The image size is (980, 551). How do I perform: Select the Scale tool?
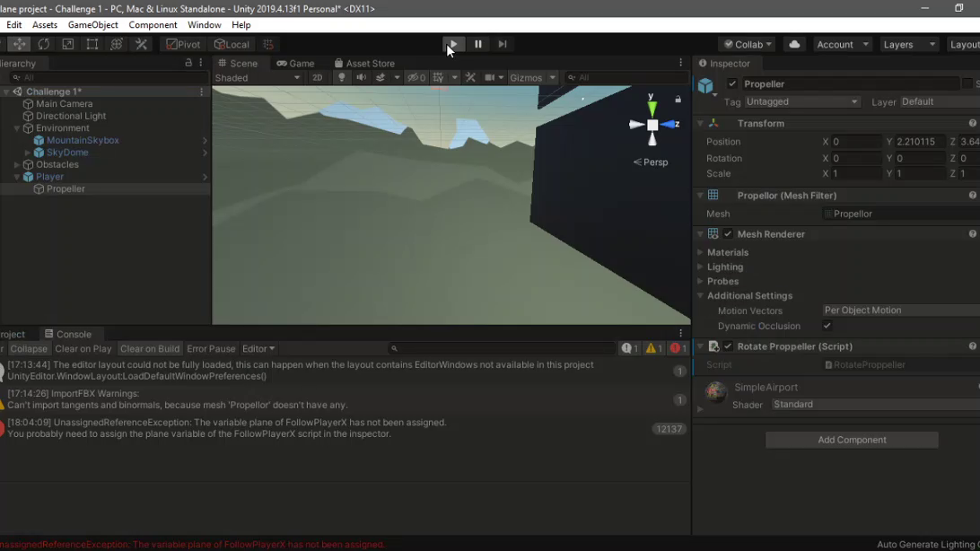(68, 44)
